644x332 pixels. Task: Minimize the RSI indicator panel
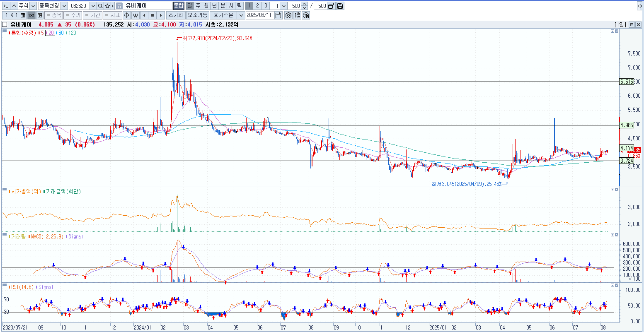[612, 285]
